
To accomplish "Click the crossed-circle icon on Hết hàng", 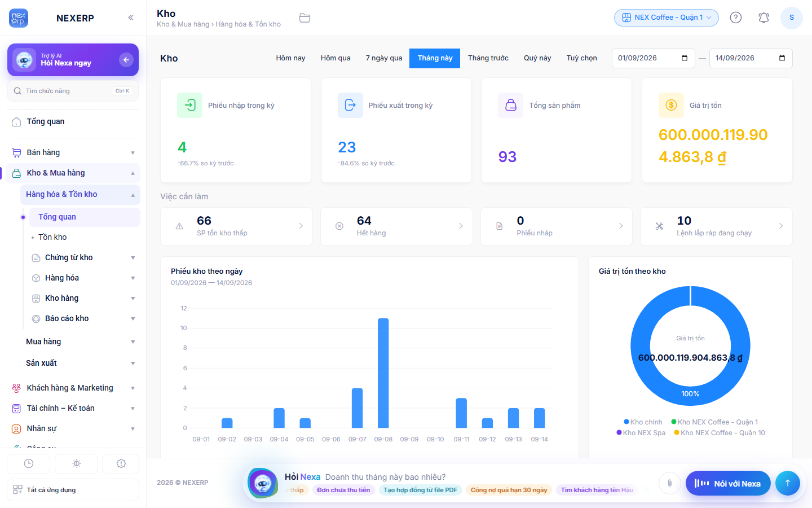I will pos(339,226).
